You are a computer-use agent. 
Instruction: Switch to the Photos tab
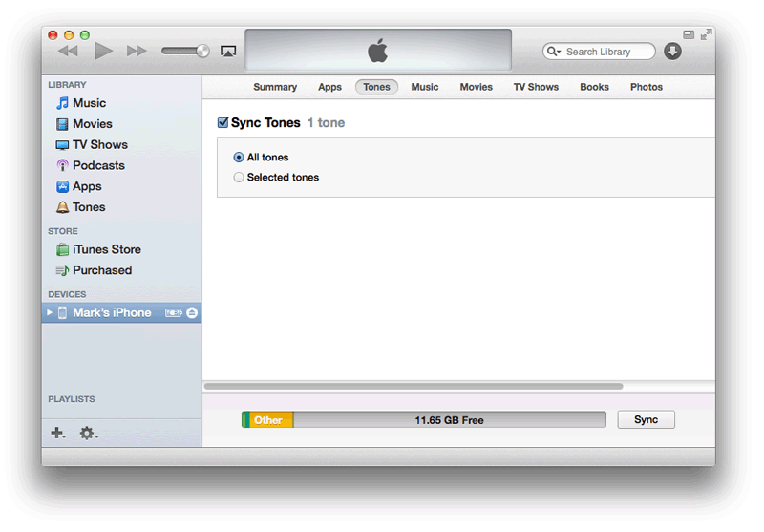tap(646, 87)
